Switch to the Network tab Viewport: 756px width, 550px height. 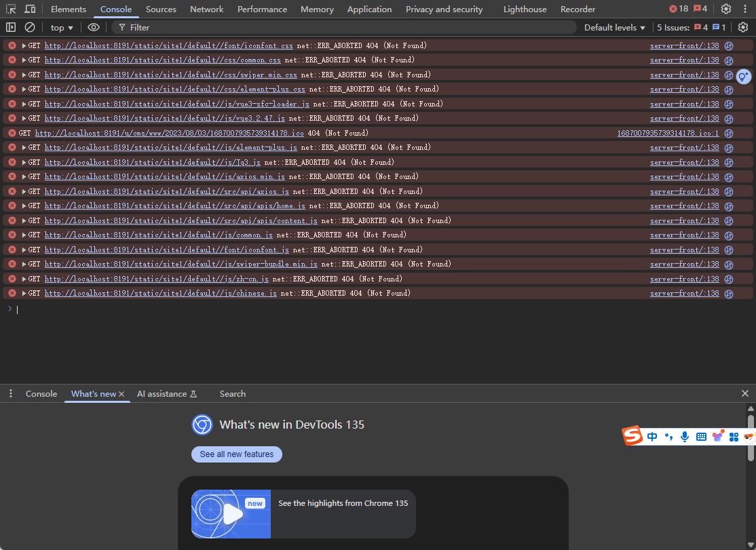[206, 9]
